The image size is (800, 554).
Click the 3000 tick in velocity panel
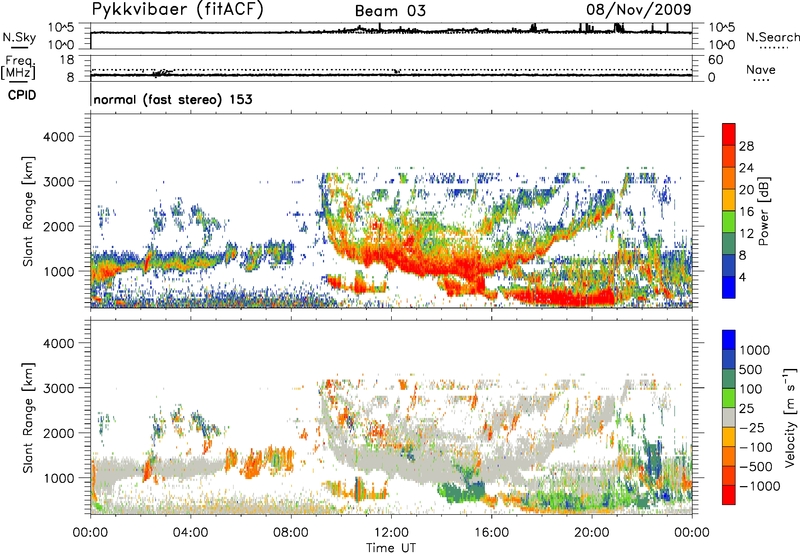(58, 388)
